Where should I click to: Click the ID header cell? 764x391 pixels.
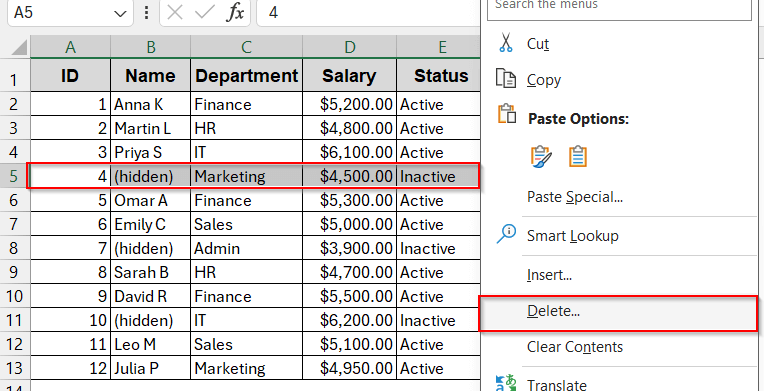tap(71, 76)
